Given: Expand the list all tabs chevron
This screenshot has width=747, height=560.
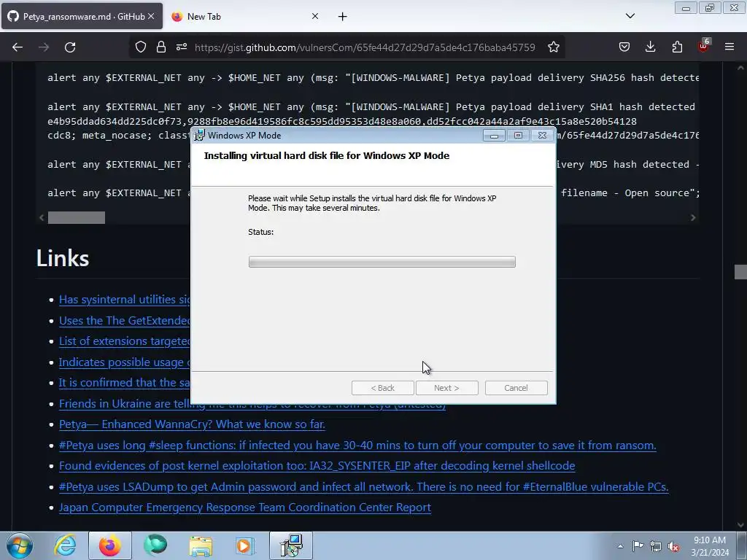Looking at the screenshot, I should point(630,16).
